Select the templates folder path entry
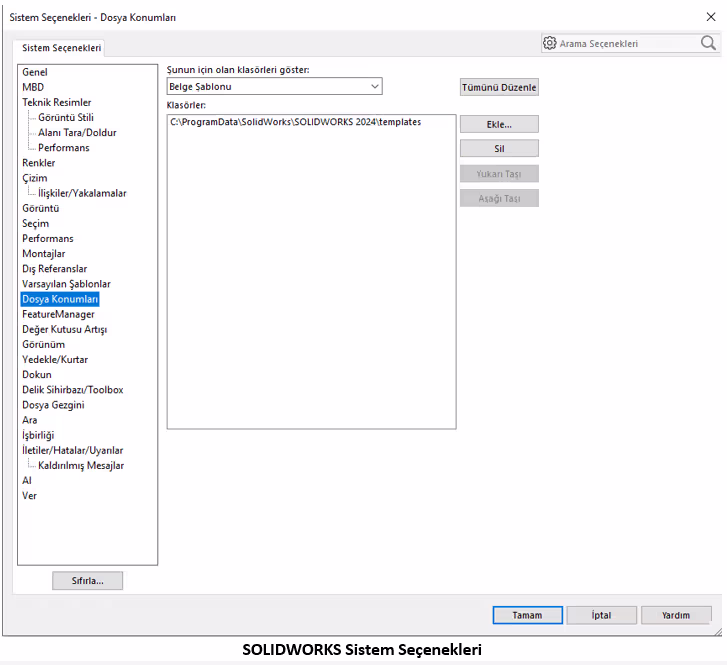 point(295,122)
